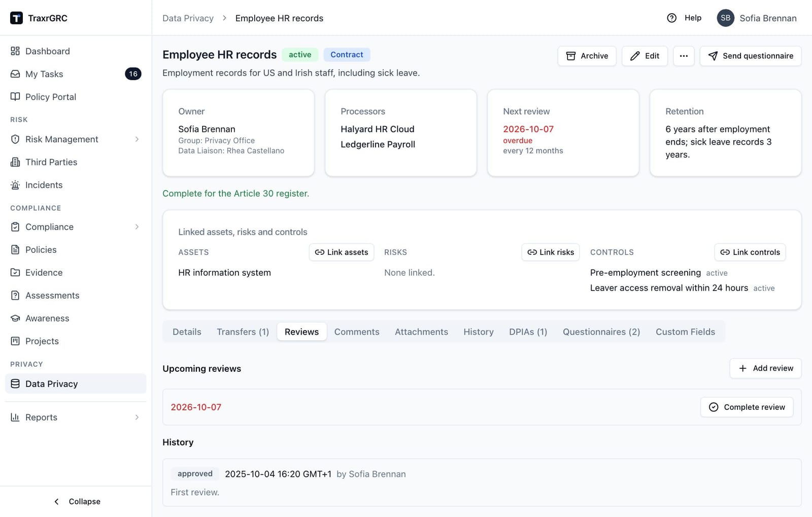Select the Reviews tab
The height and width of the screenshot is (517, 812).
pyautogui.click(x=301, y=332)
